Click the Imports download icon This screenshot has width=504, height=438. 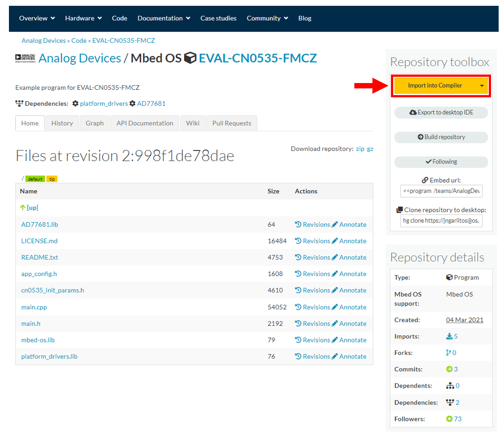[x=449, y=336]
